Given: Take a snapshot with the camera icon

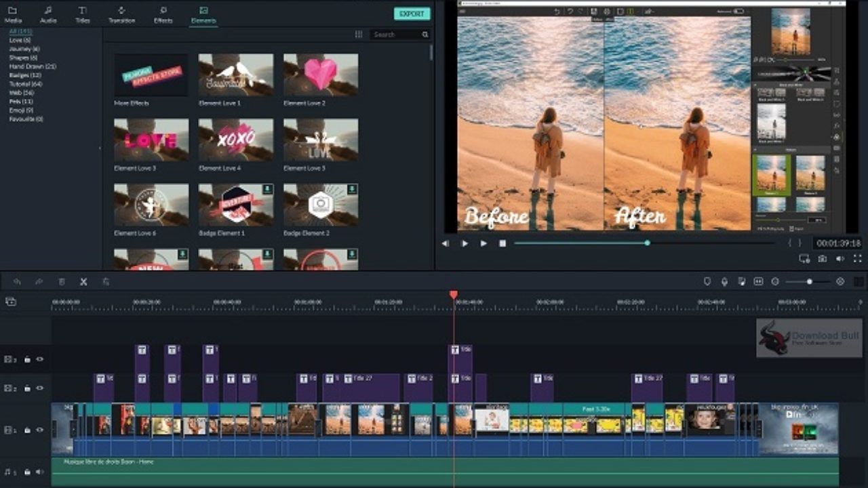Looking at the screenshot, I should click(x=821, y=258).
